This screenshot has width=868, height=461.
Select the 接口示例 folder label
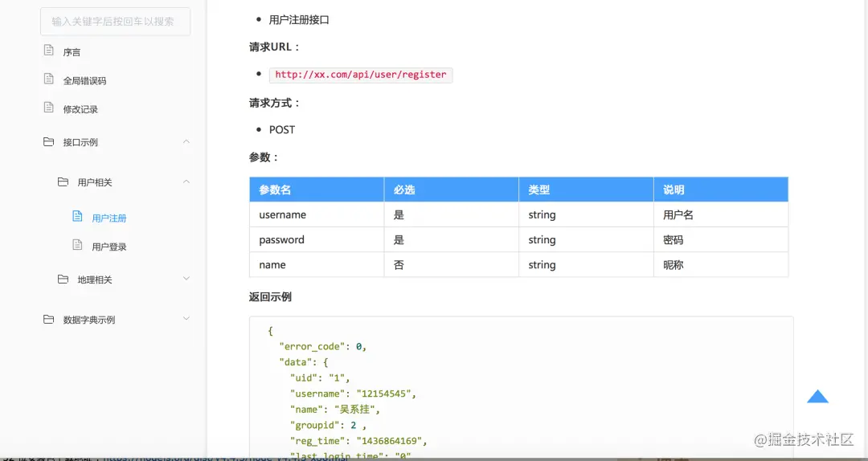80,142
